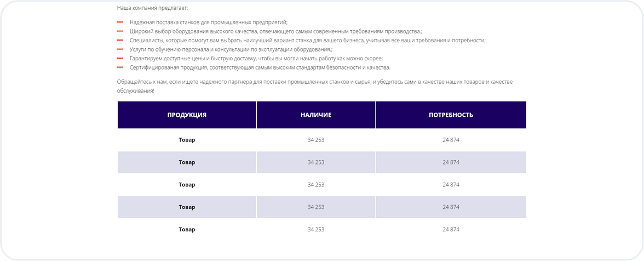Click the red dash before 'Надежная поставка станков'
This screenshot has height=261, width=644.
click(x=120, y=22)
